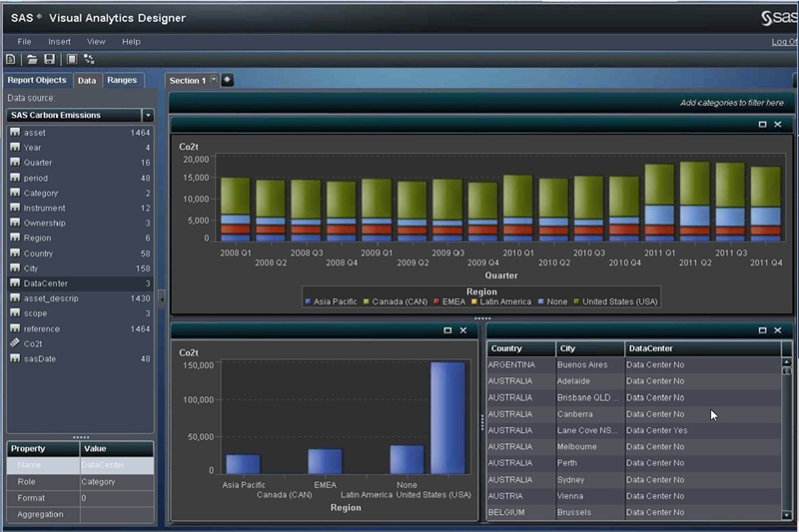Open the View menu
Viewport: 799px width, 532px height.
(x=96, y=42)
